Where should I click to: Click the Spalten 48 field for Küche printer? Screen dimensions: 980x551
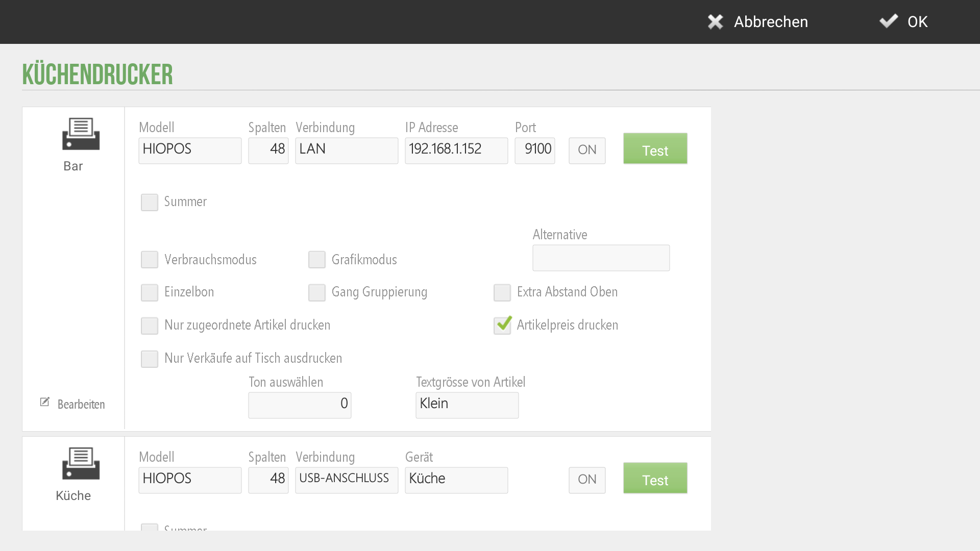pos(268,480)
